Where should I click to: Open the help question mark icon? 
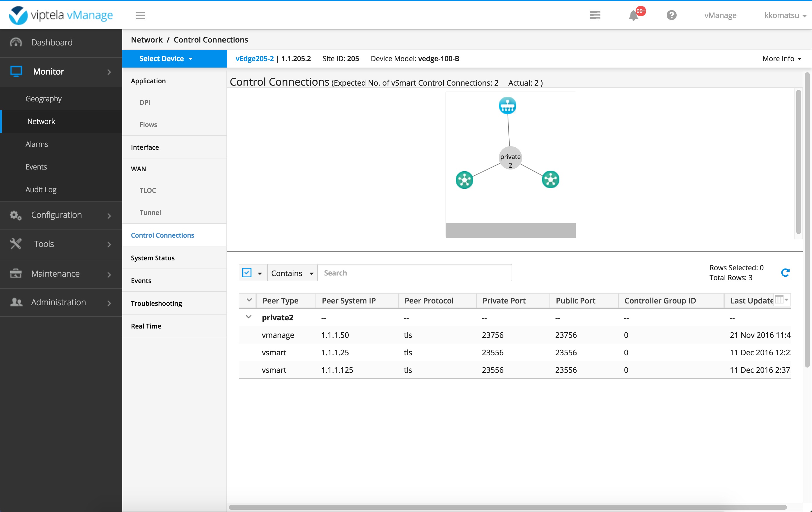(671, 15)
